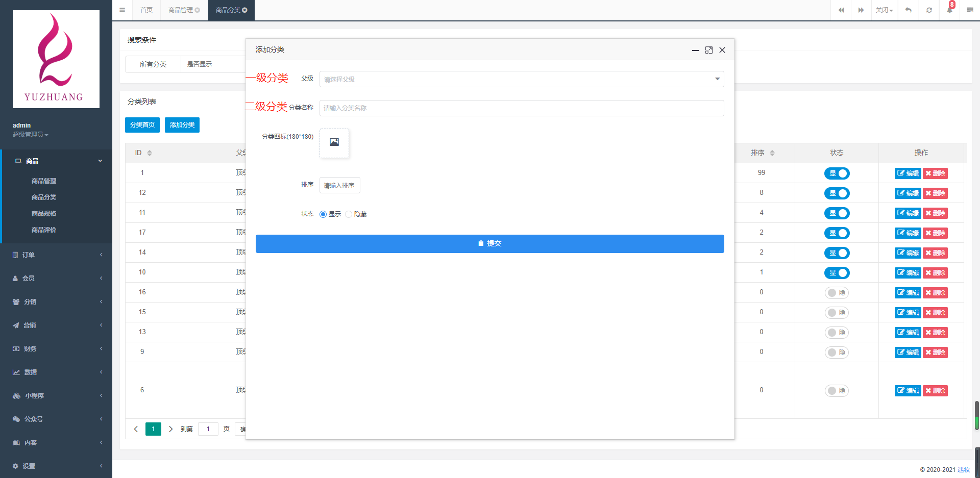Open 商品规格 in the sidebar submenu

point(44,214)
